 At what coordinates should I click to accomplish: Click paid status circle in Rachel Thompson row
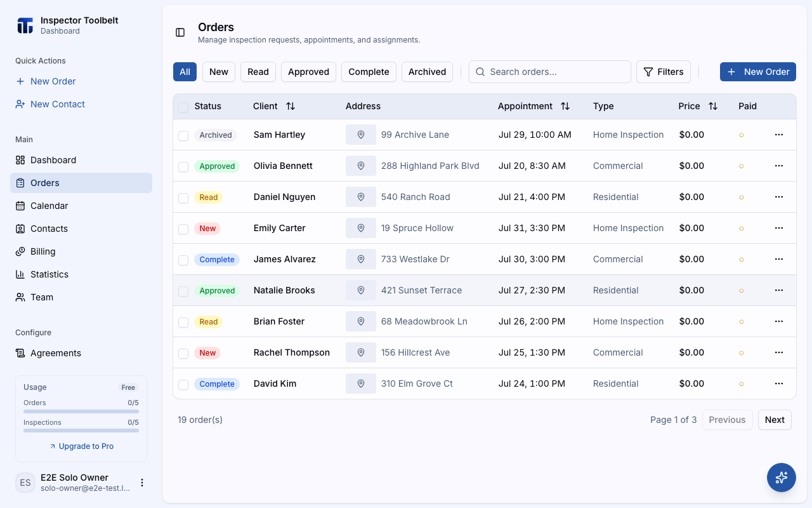coord(742,353)
